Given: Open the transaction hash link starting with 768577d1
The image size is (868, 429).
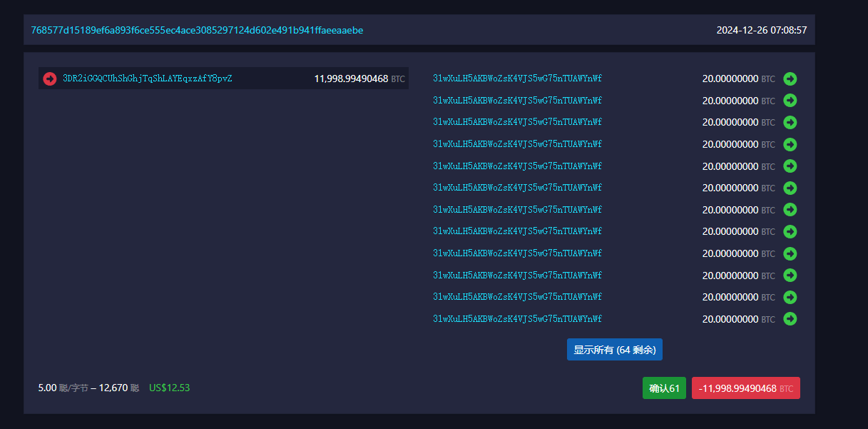Looking at the screenshot, I should [x=197, y=30].
